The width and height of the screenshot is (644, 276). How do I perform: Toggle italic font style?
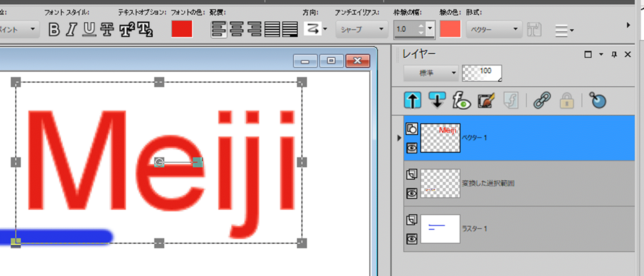point(71,29)
